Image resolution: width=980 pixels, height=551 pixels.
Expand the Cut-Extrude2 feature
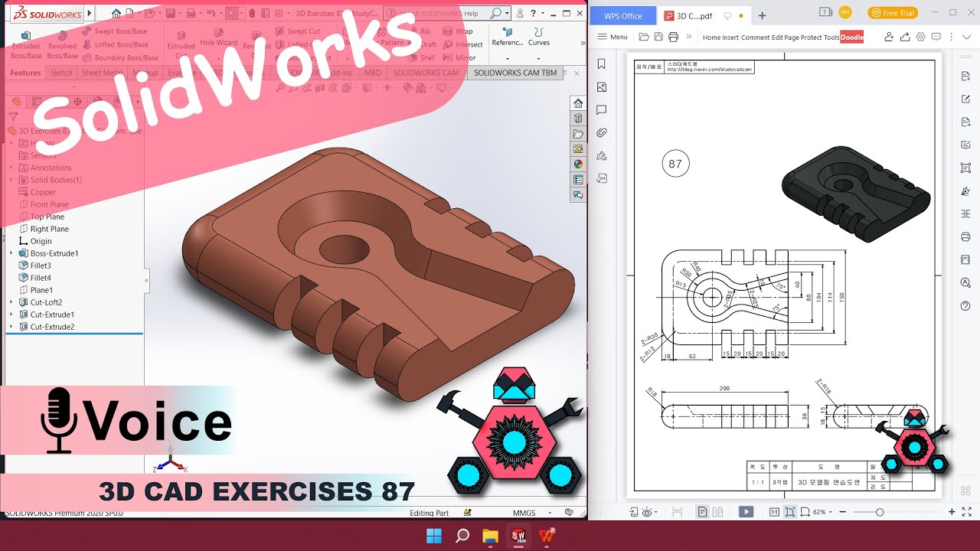click(x=11, y=327)
